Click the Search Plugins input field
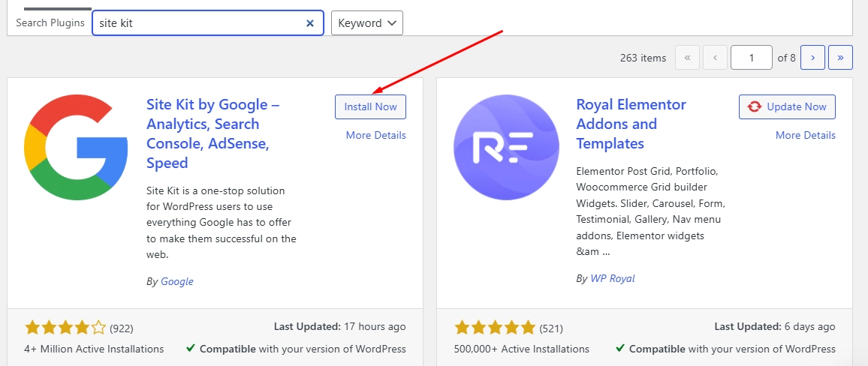The image size is (868, 366). tap(199, 23)
